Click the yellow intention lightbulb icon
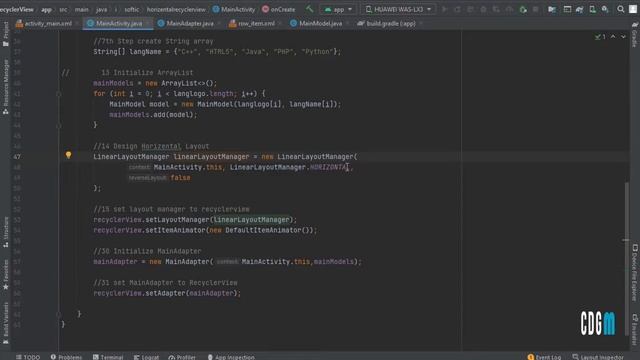640x360 pixels. point(68,155)
